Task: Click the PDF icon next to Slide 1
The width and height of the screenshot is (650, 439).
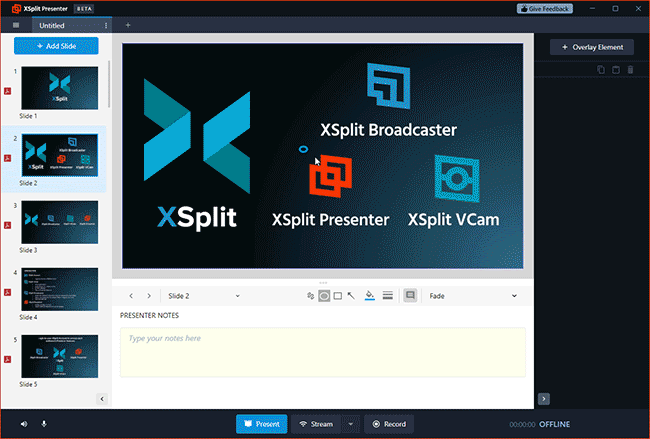Action: pyautogui.click(x=7, y=91)
